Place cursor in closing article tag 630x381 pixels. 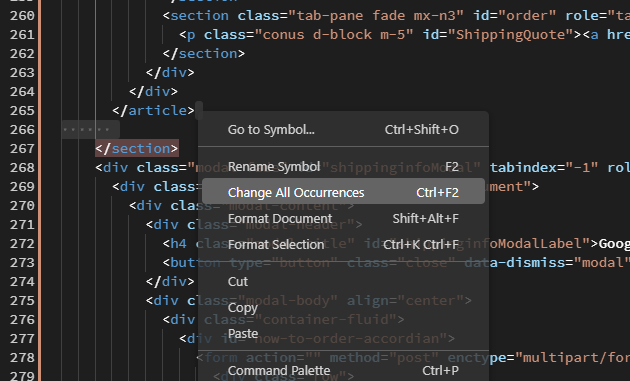point(153,111)
